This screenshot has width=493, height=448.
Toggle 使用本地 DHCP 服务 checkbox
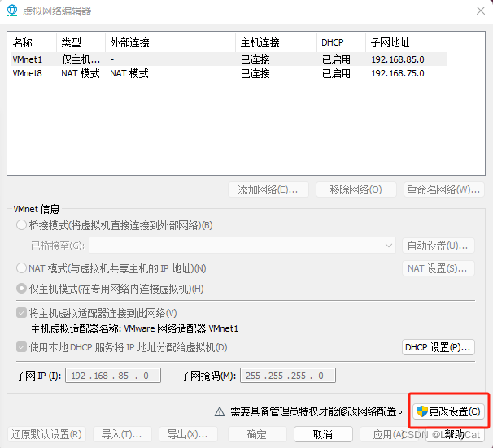(x=21, y=347)
